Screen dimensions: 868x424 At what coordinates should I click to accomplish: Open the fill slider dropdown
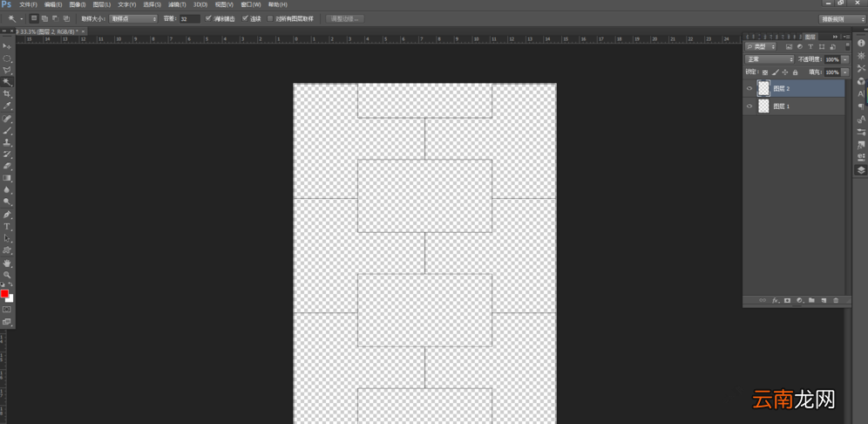pos(844,72)
